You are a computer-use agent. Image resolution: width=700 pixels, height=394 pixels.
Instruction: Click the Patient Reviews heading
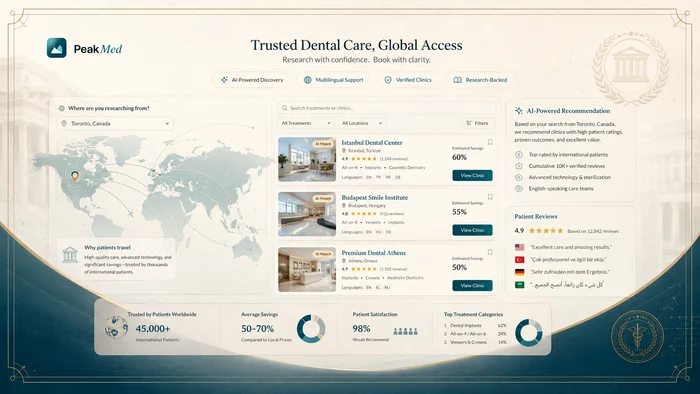536,216
